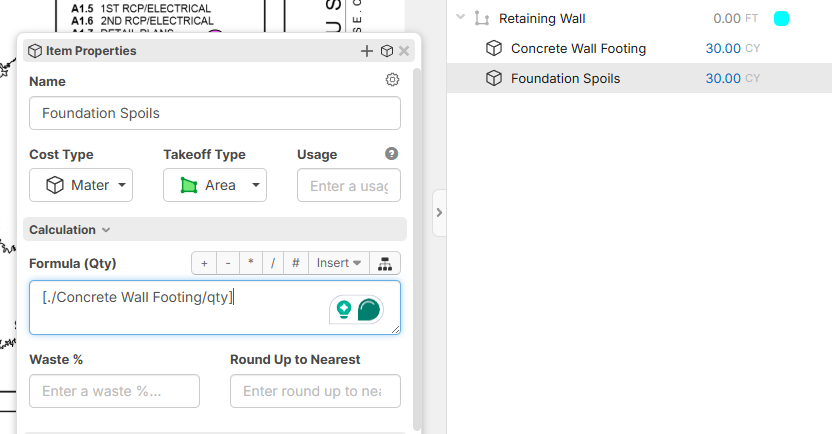Screen dimensions: 832x434
Task: Click the resize grip of the formula text area
Action: 395,329
